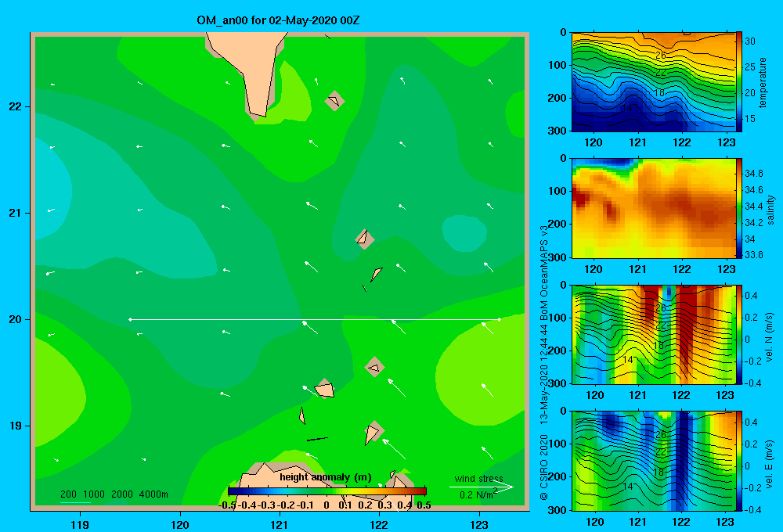The image size is (783, 532).
Task: Click the 26 contour label in the temperature panel
Action: [x=661, y=56]
